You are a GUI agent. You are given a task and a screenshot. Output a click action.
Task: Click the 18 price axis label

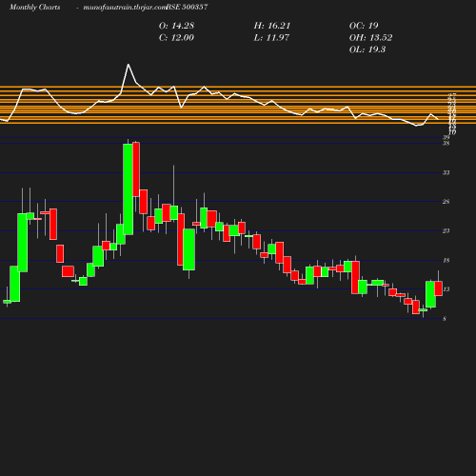pos(446,261)
